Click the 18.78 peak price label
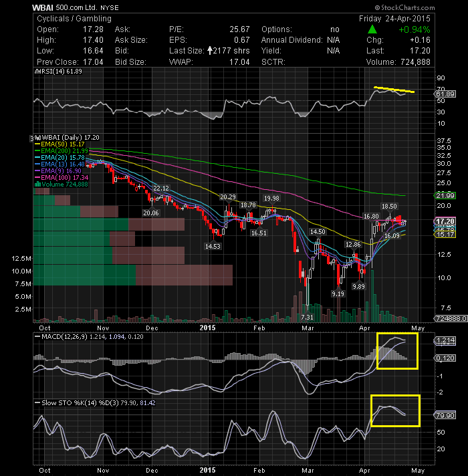This screenshot has height=476, width=468. [248, 205]
